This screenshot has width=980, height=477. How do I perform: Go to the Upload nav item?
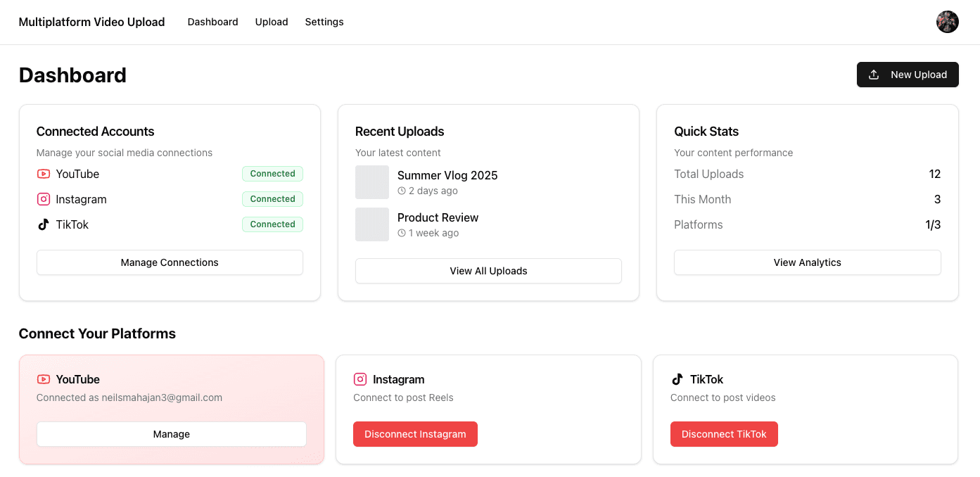click(272, 22)
